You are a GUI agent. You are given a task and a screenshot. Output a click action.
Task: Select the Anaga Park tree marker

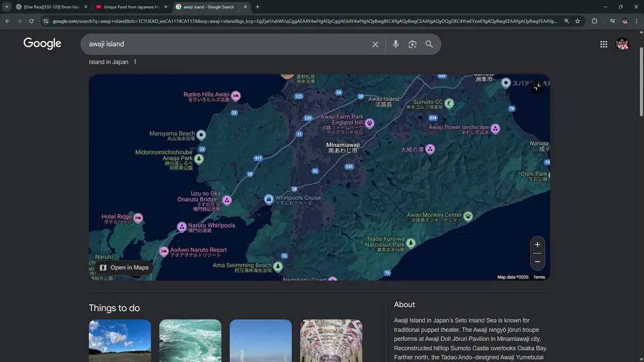199,159
